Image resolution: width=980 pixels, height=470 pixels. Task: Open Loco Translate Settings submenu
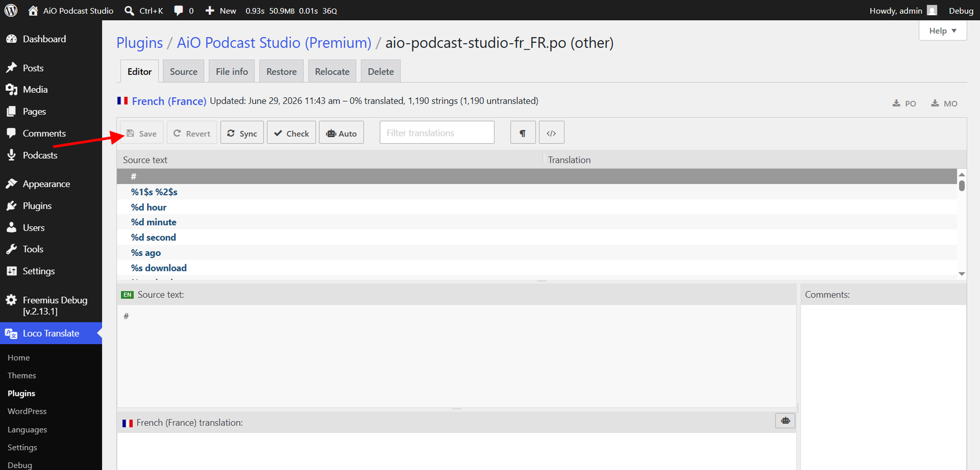pyautogui.click(x=22, y=447)
